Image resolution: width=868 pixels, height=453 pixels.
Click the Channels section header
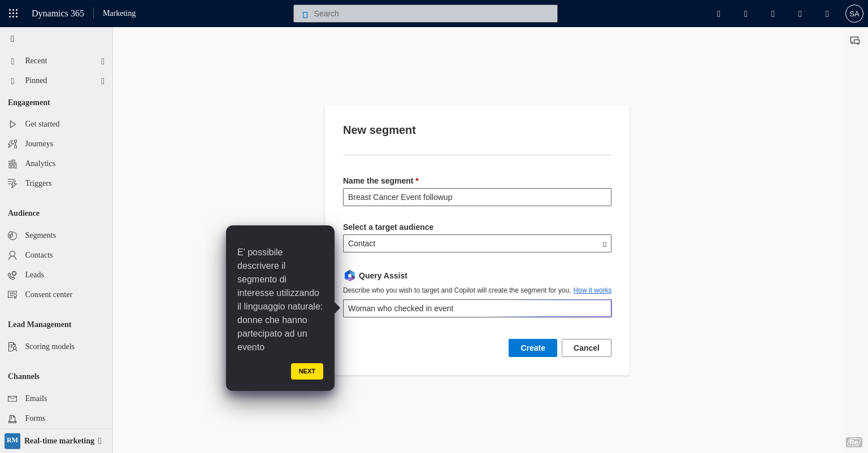click(x=24, y=377)
